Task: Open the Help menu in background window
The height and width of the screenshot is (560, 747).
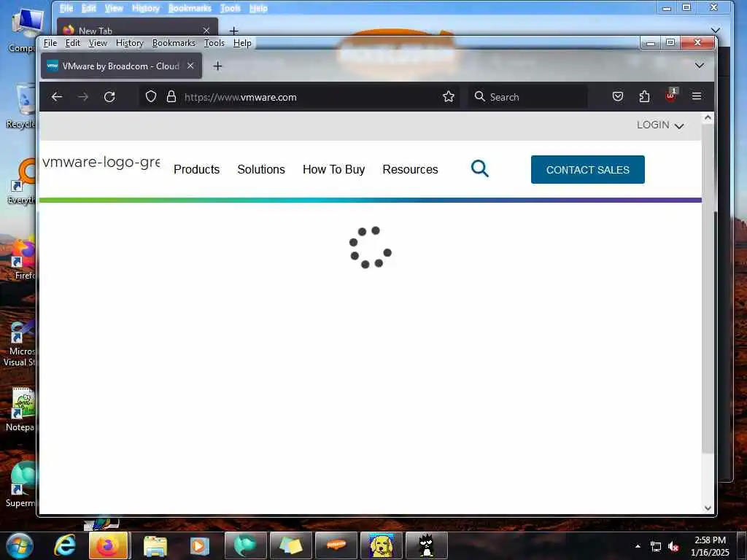Action: [x=258, y=8]
